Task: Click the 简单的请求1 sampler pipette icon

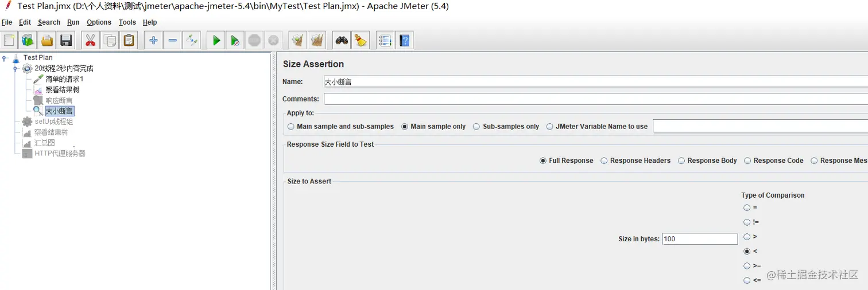Action: (x=38, y=79)
